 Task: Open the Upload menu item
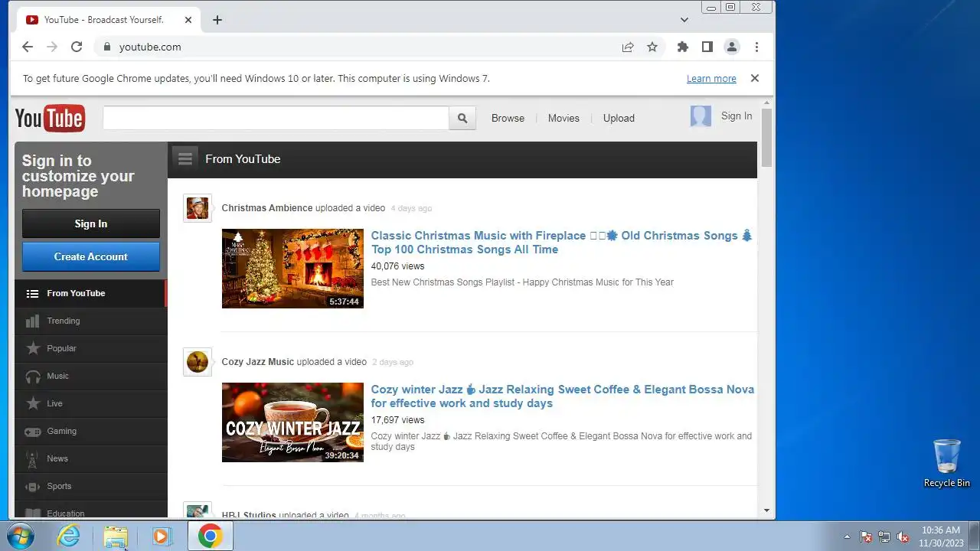pos(619,118)
